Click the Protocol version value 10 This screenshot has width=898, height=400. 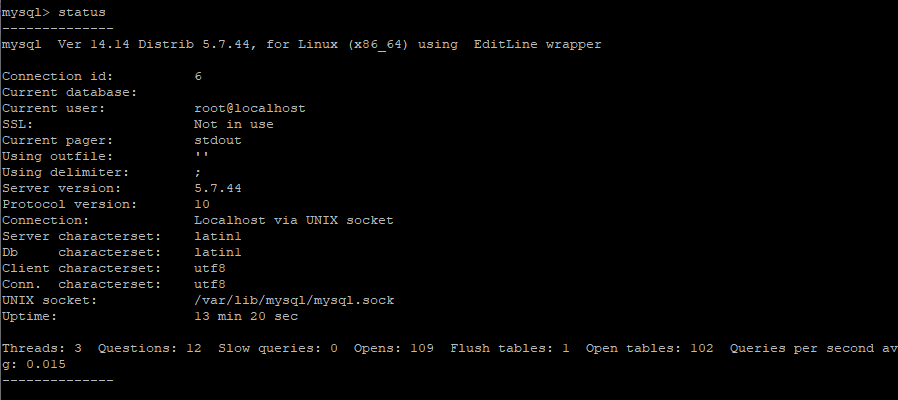[201, 204]
